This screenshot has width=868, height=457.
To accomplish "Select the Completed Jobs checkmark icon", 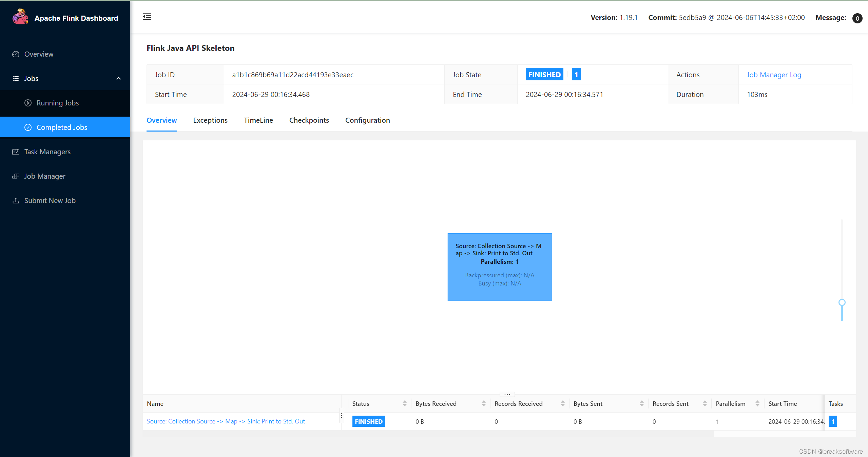I will (x=28, y=127).
